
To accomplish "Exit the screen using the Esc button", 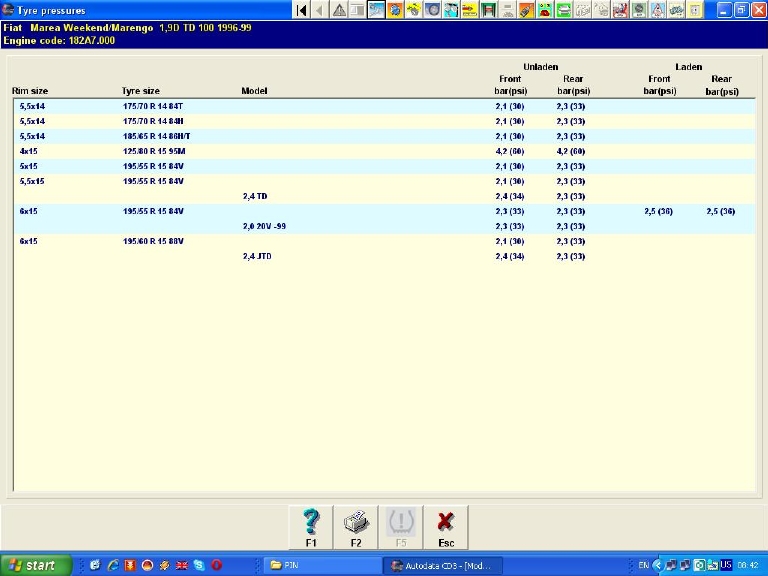I will point(446,527).
